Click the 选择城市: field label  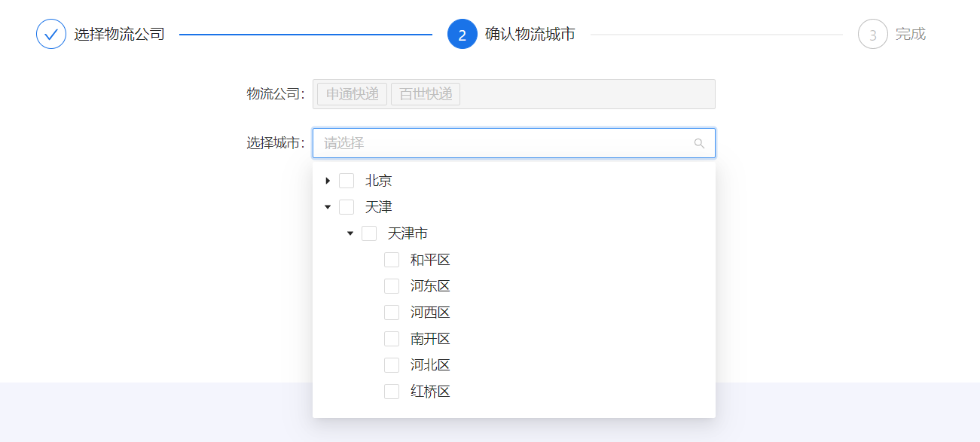(x=276, y=143)
